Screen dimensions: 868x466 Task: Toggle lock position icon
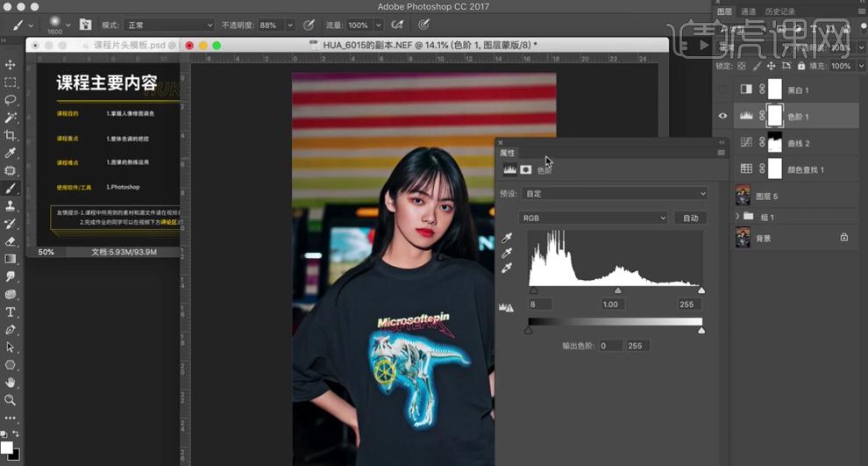coord(772,66)
